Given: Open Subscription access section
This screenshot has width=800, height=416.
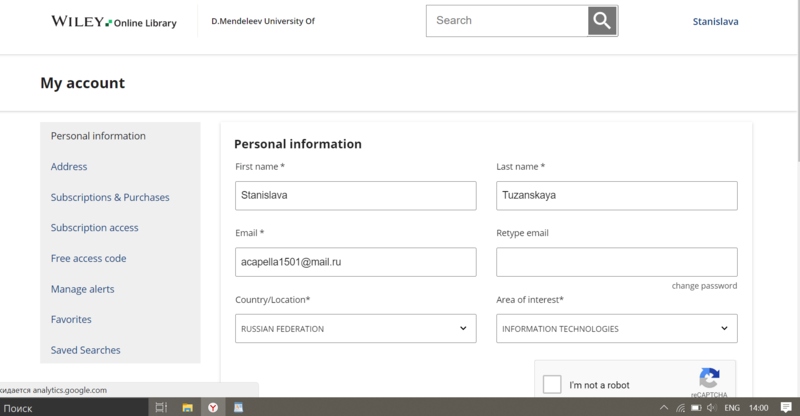Looking at the screenshot, I should [x=94, y=228].
